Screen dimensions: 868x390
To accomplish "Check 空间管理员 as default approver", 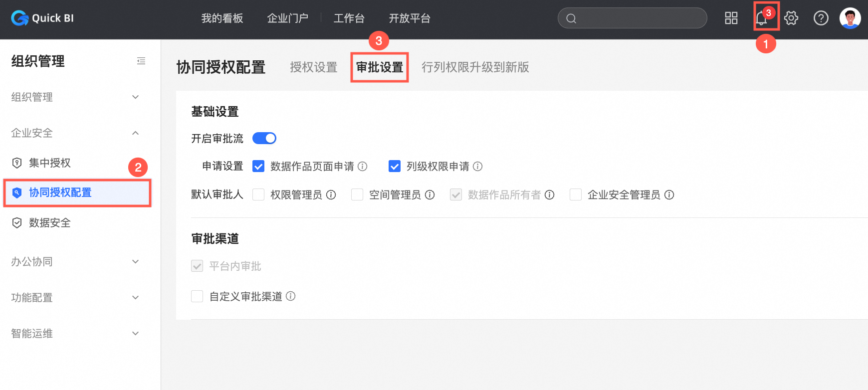I will pyautogui.click(x=357, y=195).
